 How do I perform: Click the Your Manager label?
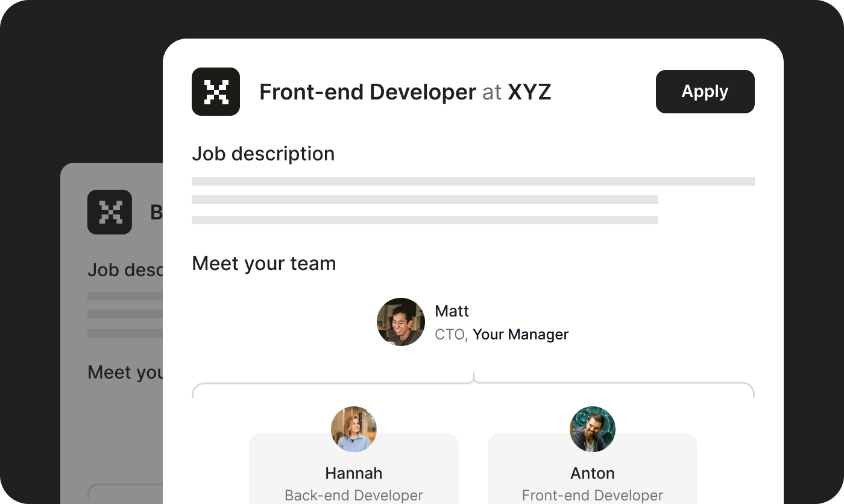(520, 335)
